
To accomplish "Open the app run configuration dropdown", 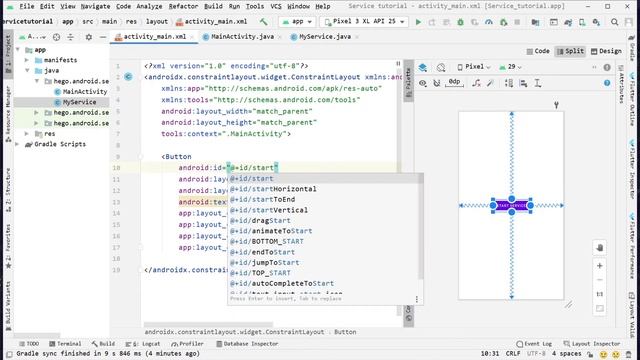I will pyautogui.click(x=297, y=22).
